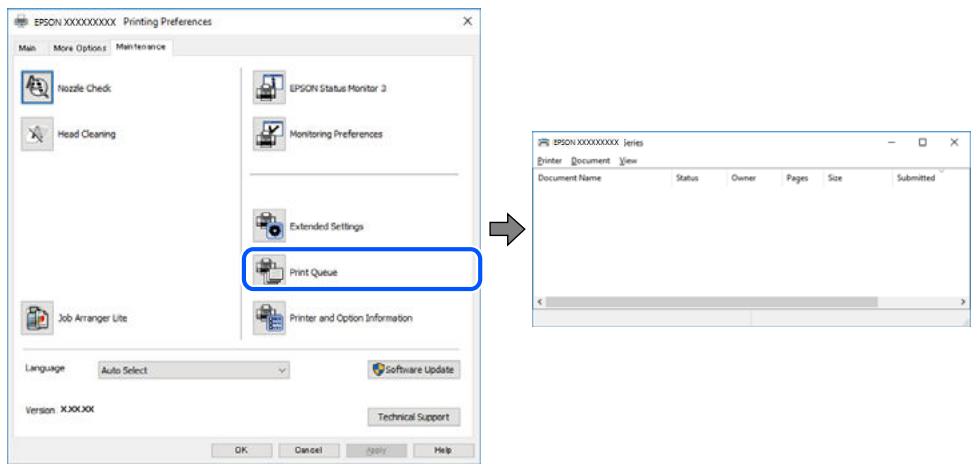Sort by the Size column header
The image size is (979, 473).
coord(858,178)
